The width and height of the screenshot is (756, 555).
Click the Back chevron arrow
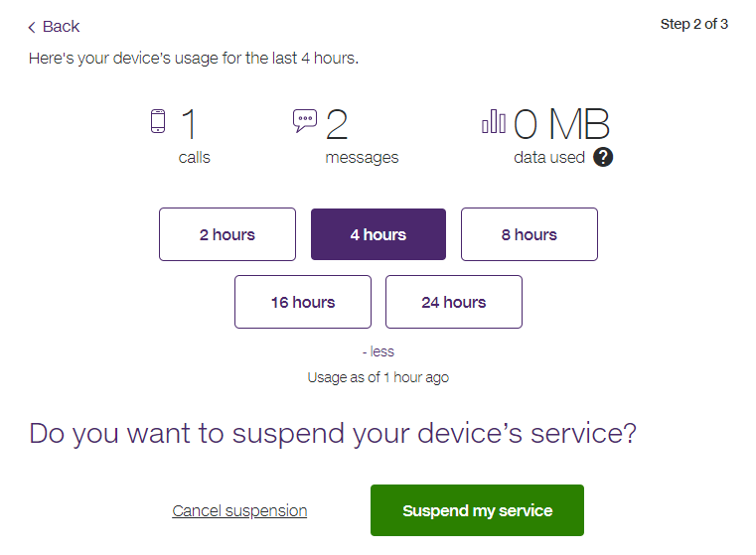(32, 27)
